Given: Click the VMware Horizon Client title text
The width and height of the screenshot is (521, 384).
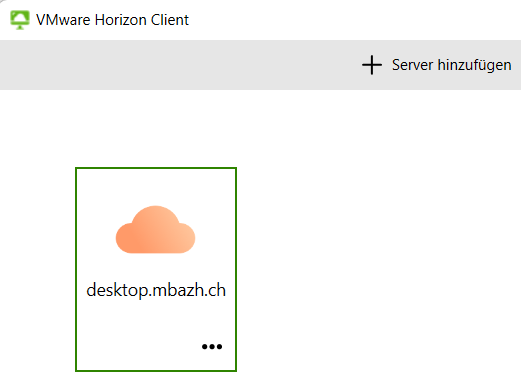Looking at the screenshot, I should (x=112, y=20).
